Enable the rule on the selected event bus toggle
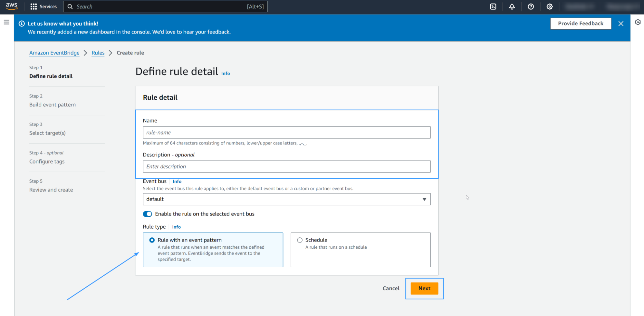The image size is (644, 316). [147, 214]
